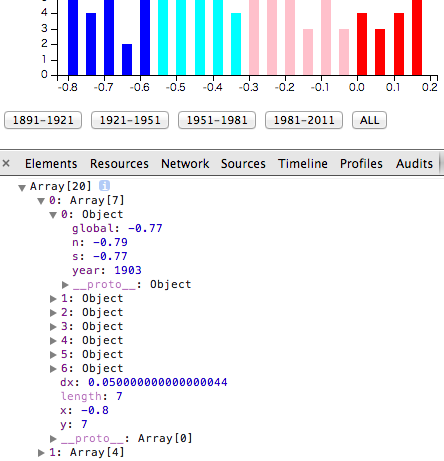Open the Audits tab
Screen dimensions: 444x461
pos(414,164)
